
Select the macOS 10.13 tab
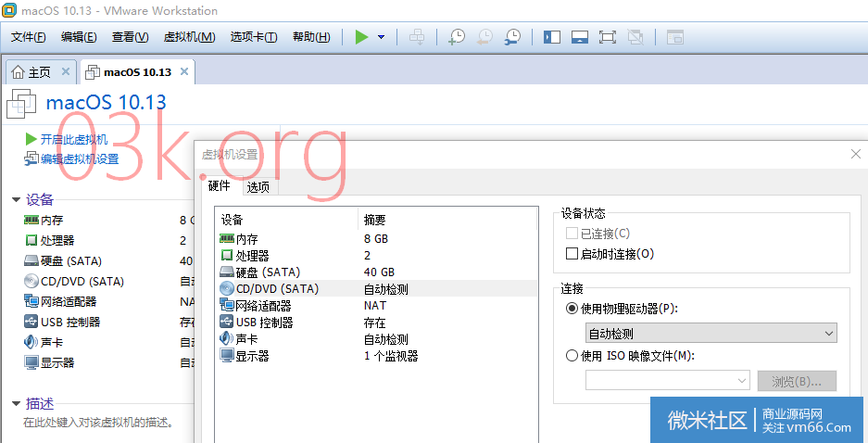(x=137, y=72)
